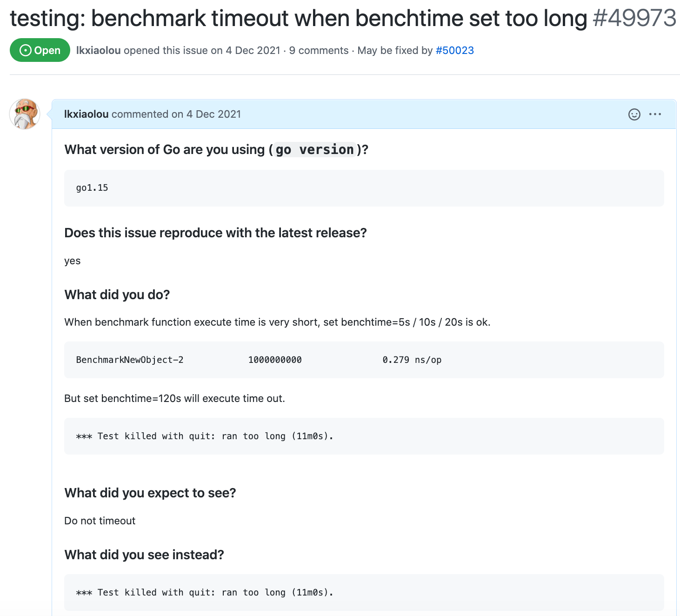The image size is (680, 616).
Task: Click the "What did you do?" heading
Action: [x=117, y=295]
